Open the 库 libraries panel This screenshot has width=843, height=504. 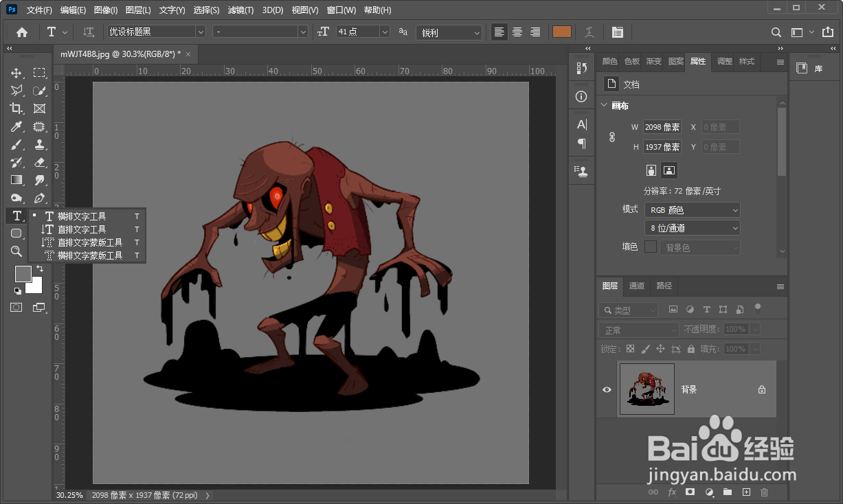coord(809,68)
